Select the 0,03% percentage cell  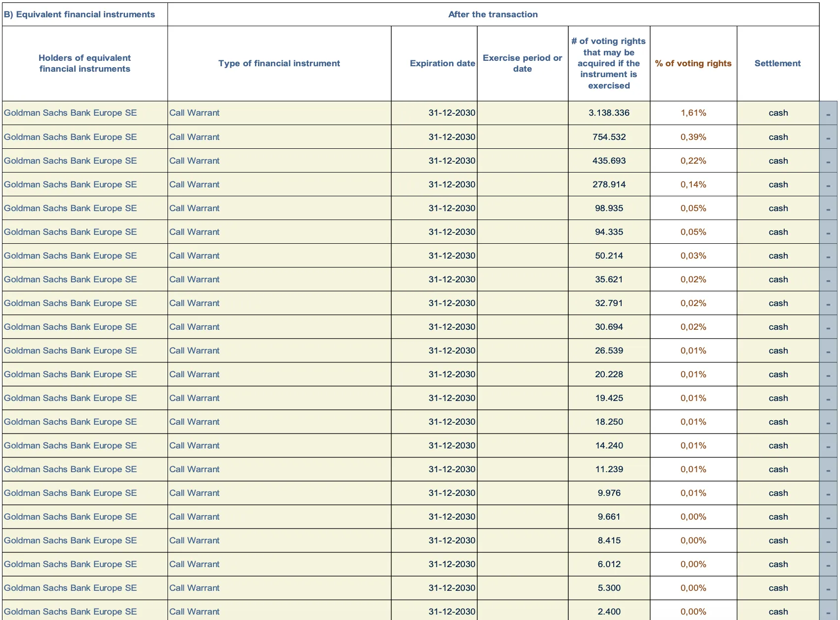tap(693, 256)
